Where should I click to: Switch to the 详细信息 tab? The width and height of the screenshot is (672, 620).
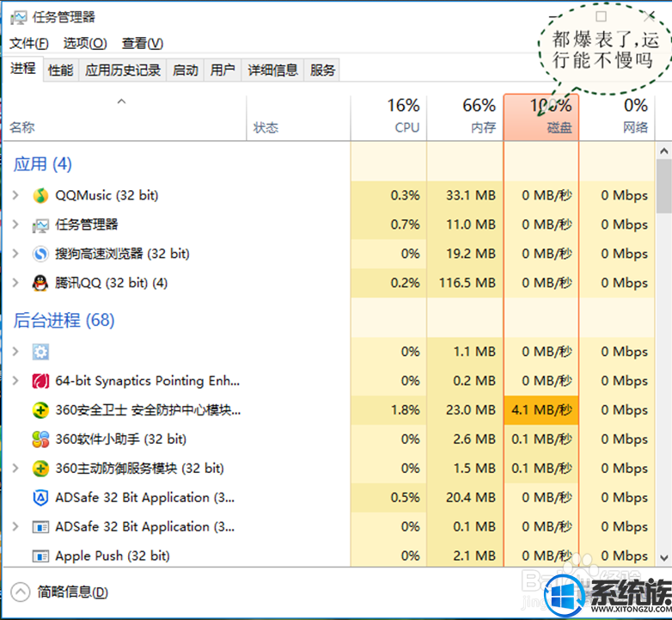tap(272, 70)
